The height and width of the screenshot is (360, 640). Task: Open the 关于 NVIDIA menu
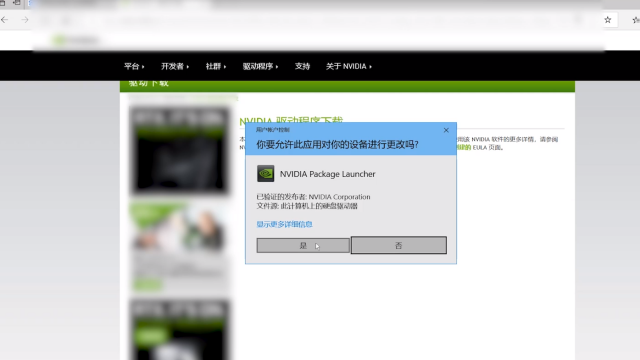pyautogui.click(x=349, y=66)
